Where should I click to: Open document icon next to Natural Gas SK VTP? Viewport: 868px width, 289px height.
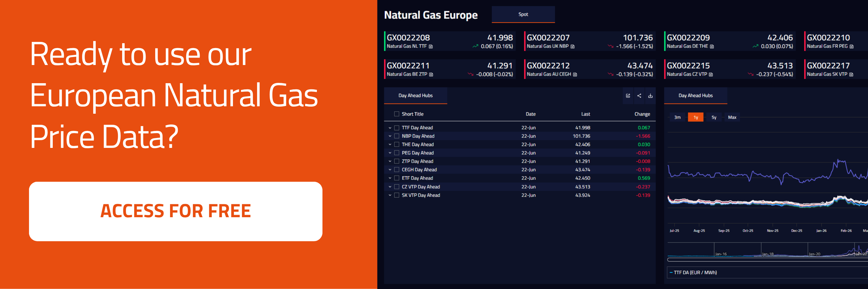tap(851, 74)
